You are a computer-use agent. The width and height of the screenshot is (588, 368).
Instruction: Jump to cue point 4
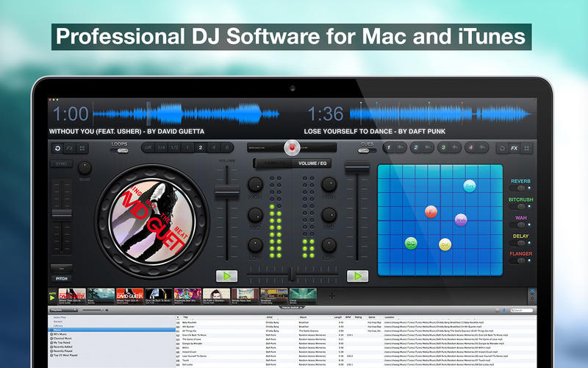[470, 148]
